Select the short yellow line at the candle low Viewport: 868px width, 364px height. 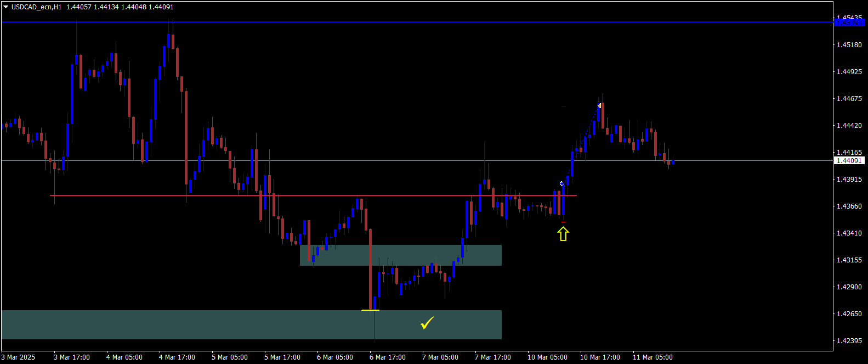[x=370, y=310]
